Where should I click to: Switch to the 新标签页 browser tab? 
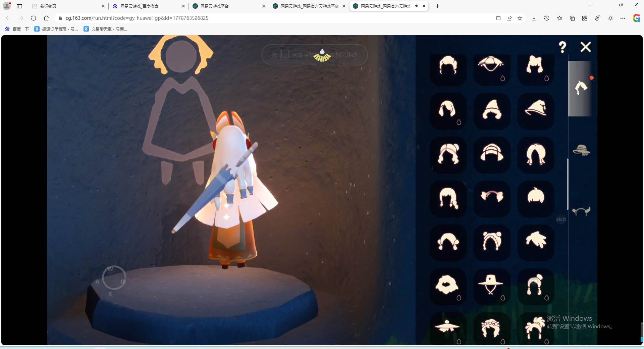point(68,6)
